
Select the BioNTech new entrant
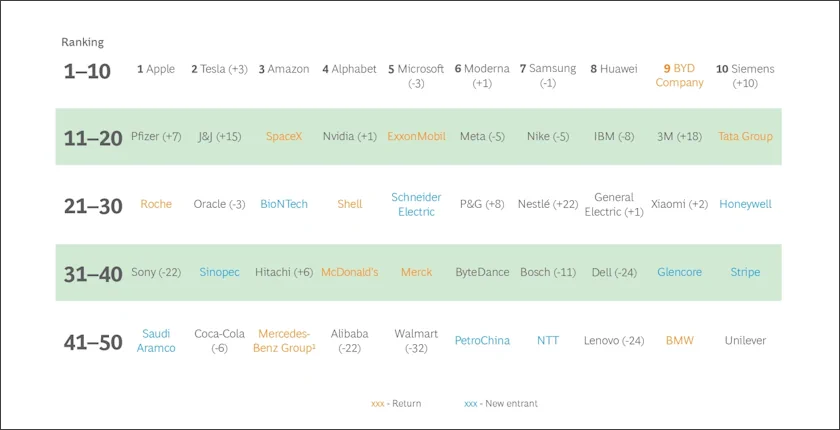click(284, 204)
